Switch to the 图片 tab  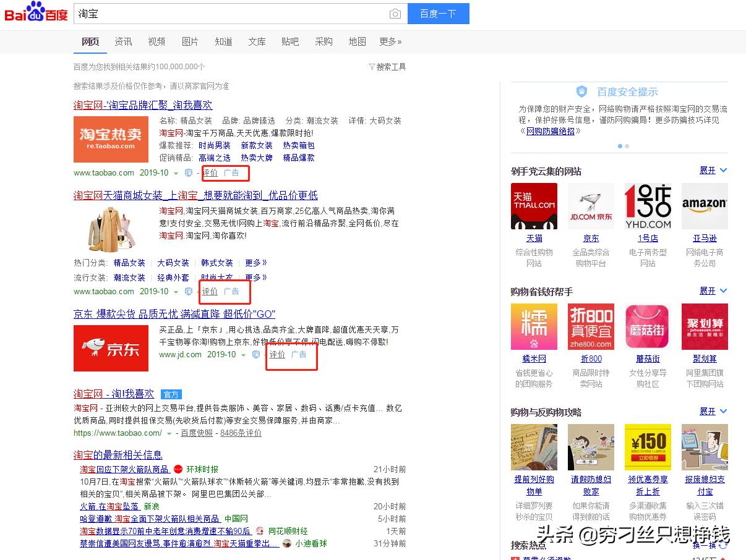point(190,41)
